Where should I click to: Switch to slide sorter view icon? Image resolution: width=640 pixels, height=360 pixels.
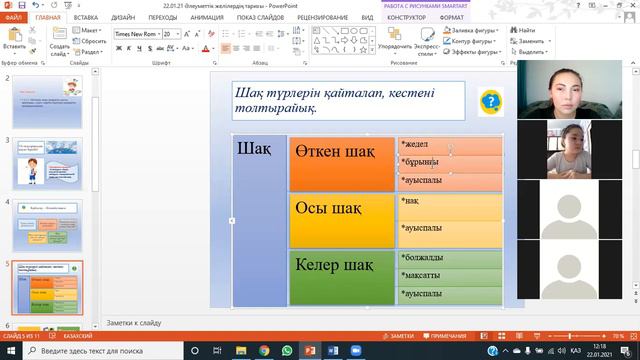click(x=502, y=336)
